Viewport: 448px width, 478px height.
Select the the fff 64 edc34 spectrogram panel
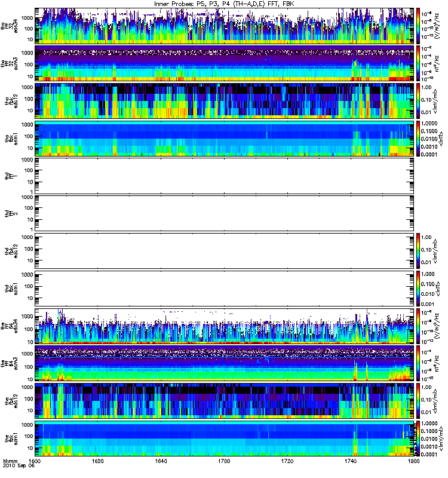pos(225,326)
